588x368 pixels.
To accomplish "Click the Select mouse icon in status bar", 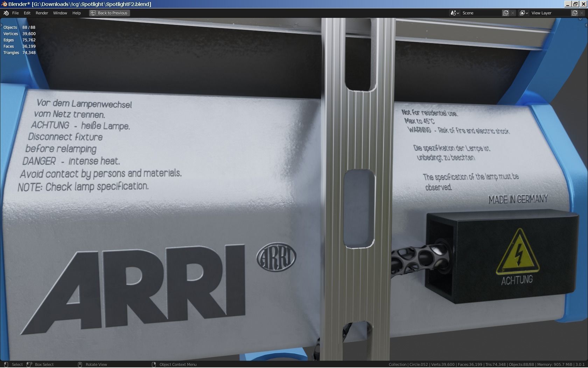I will tap(6, 364).
